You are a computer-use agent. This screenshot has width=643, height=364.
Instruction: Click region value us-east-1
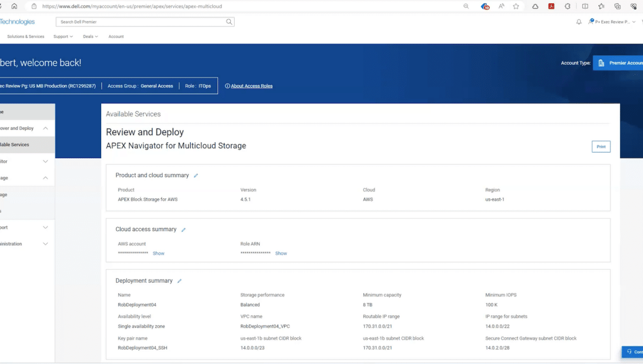[x=495, y=199]
